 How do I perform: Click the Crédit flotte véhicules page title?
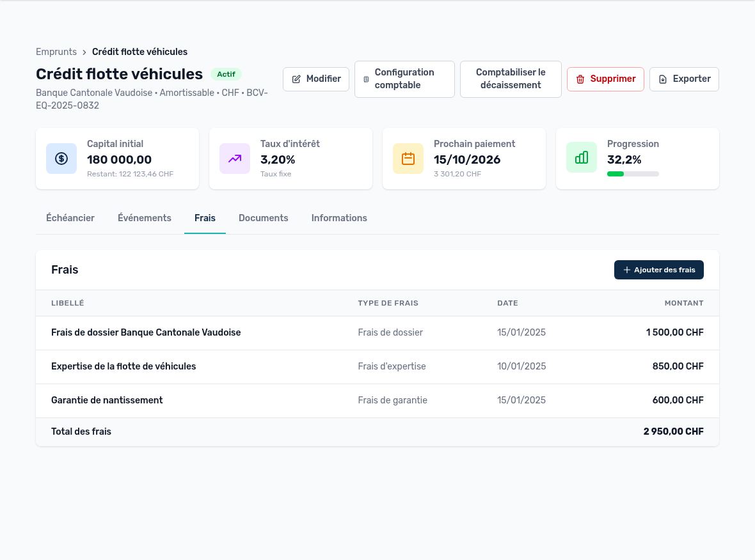point(120,74)
